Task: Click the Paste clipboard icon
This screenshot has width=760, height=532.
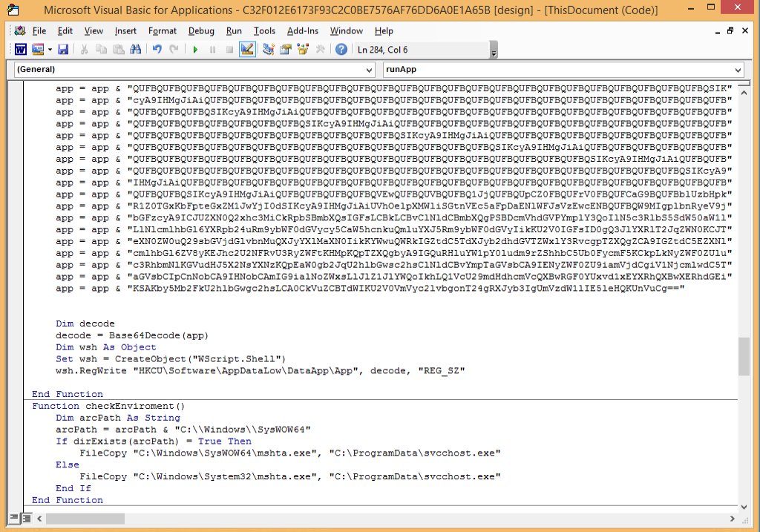Action: tap(118, 50)
